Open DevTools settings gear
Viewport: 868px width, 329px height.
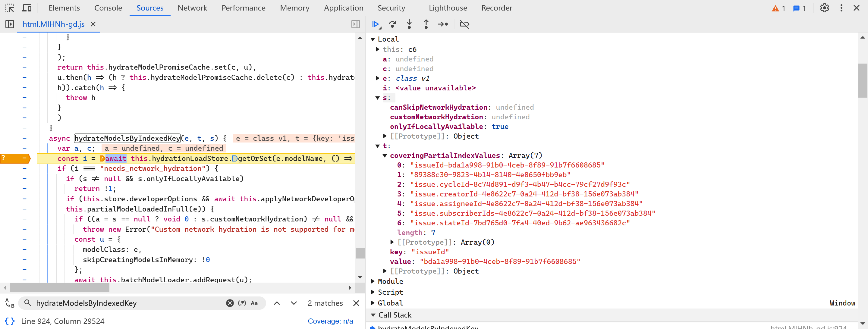(x=824, y=8)
